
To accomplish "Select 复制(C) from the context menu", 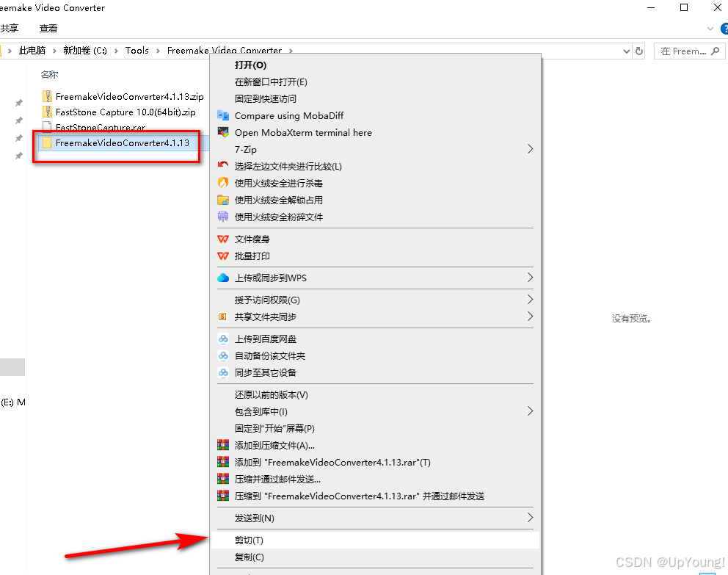I will pyautogui.click(x=375, y=557).
